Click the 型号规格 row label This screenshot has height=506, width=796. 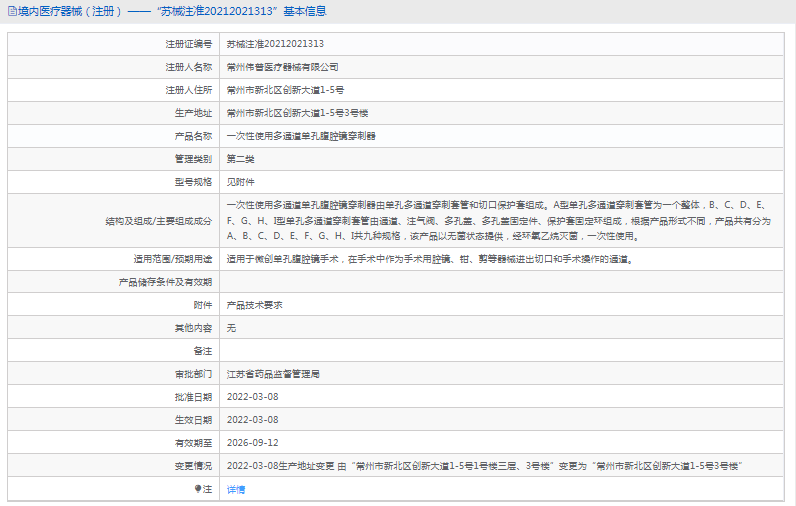193,182
